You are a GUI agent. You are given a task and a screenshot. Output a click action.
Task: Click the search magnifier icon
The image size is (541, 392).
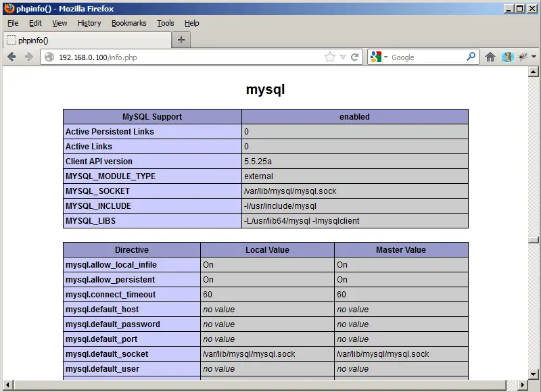[x=471, y=57]
